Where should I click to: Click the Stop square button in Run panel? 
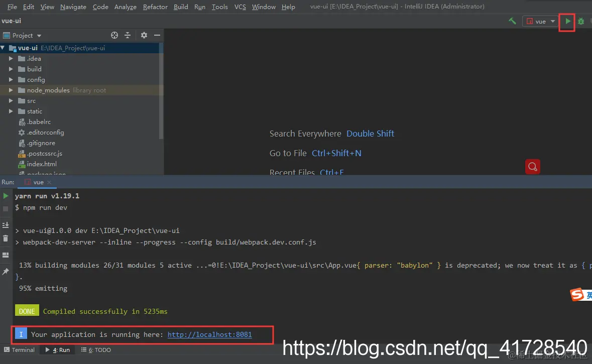6,209
